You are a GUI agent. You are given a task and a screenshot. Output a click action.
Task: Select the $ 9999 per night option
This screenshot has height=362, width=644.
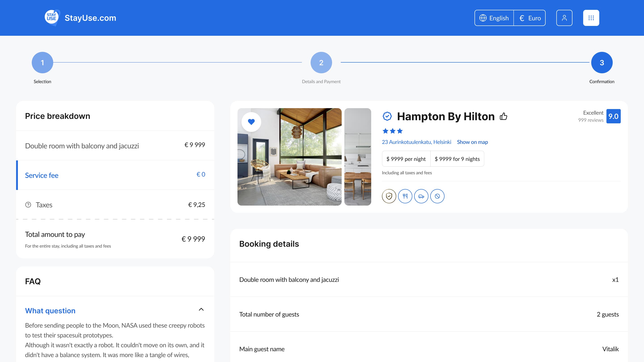(406, 159)
